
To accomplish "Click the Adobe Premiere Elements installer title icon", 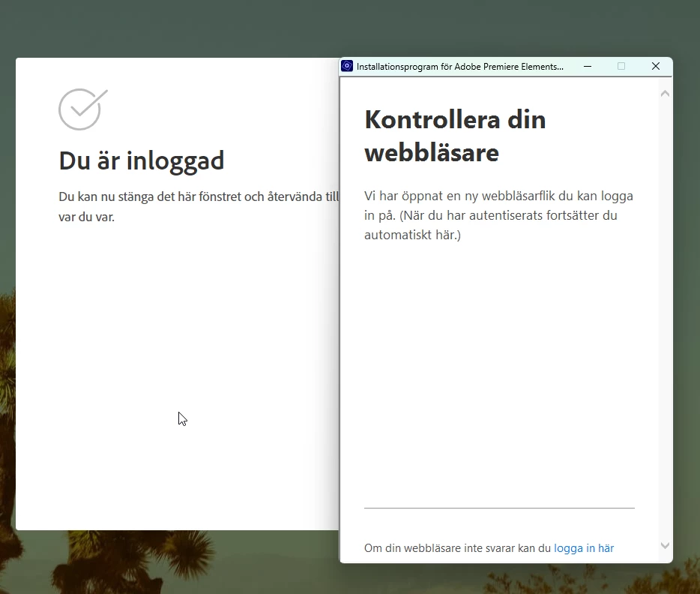I will pos(347,66).
